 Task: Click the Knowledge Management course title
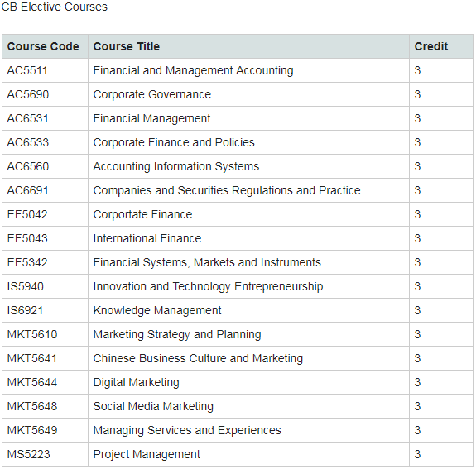tap(157, 311)
